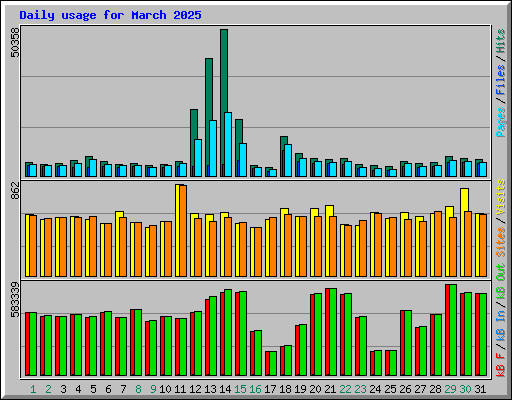Screen dimensions: 512x400
Task: Select the 862 visits axis value
Action: click(x=15, y=190)
